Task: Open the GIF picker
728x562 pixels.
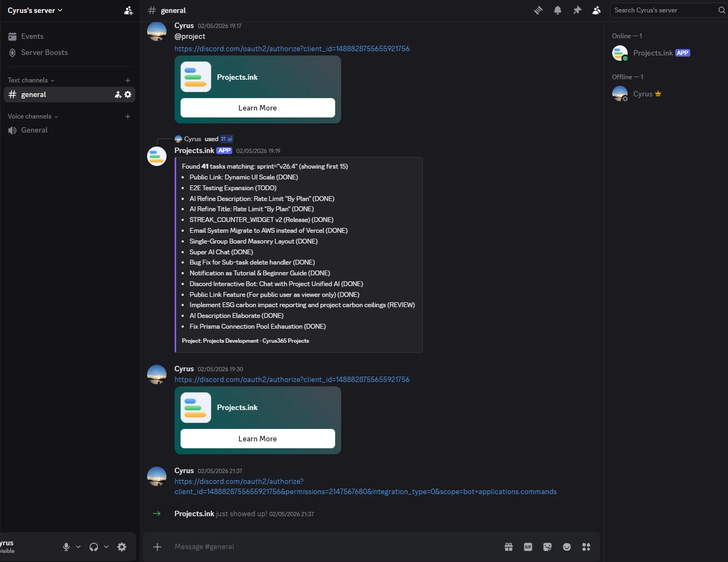Action: point(528,547)
